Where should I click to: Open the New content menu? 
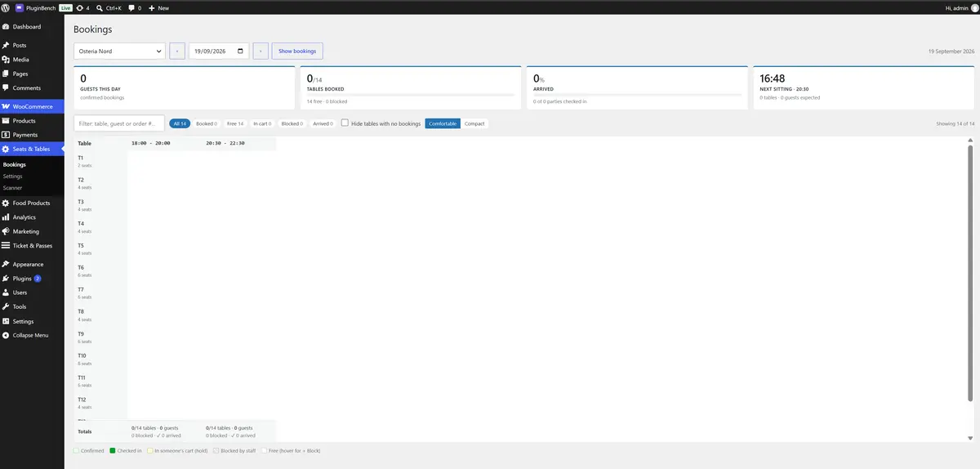pyautogui.click(x=159, y=7)
